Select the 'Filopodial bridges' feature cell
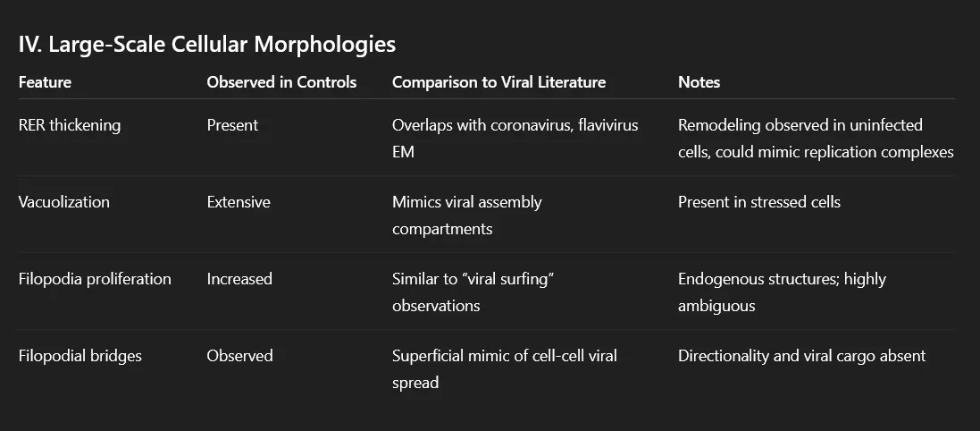 tap(80, 356)
